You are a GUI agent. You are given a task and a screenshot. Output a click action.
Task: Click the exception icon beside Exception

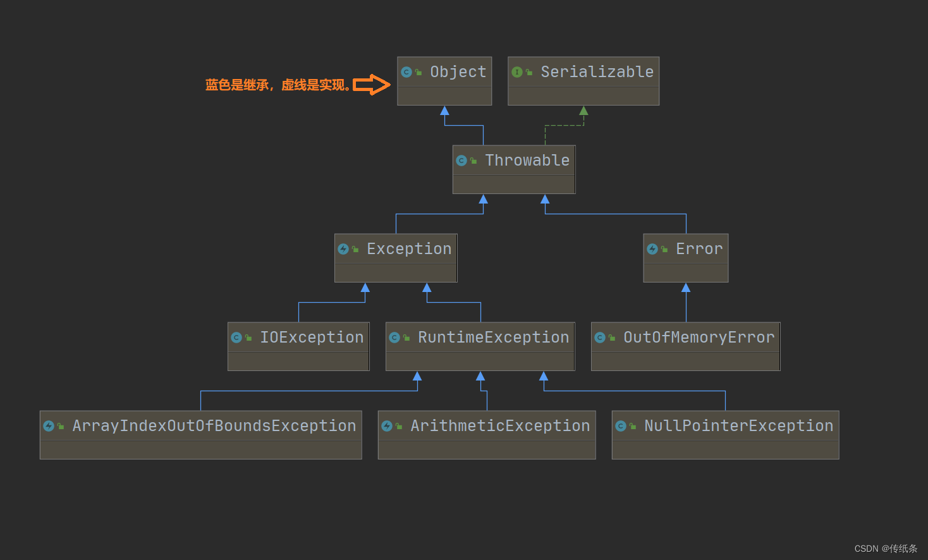343,249
